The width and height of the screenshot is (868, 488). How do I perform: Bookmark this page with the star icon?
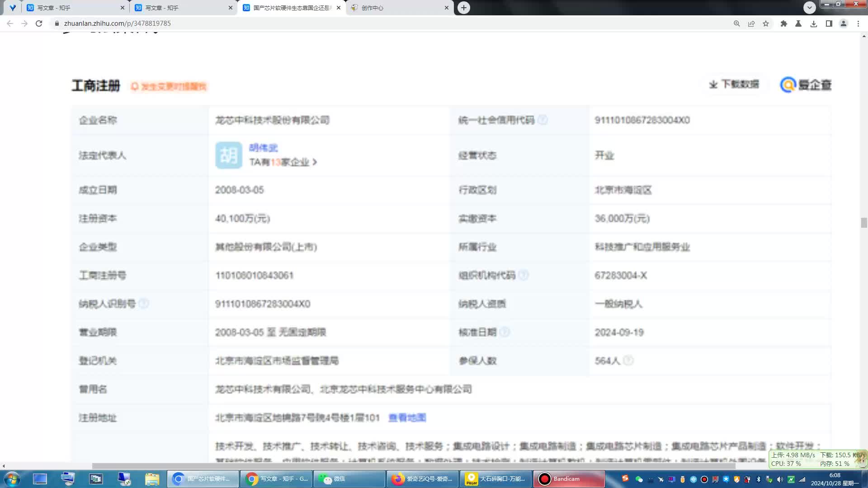tap(766, 23)
